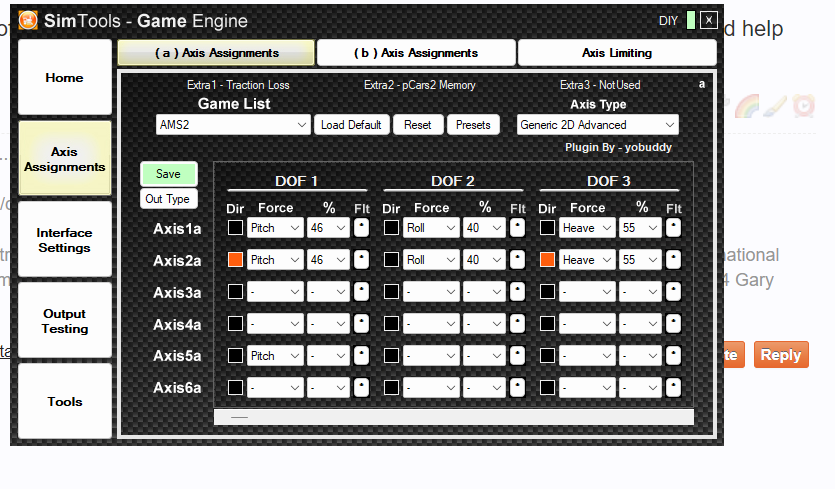Image resolution: width=835 pixels, height=489 pixels.
Task: Expand the Game List dropdown showing AMS2
Action: 233,125
